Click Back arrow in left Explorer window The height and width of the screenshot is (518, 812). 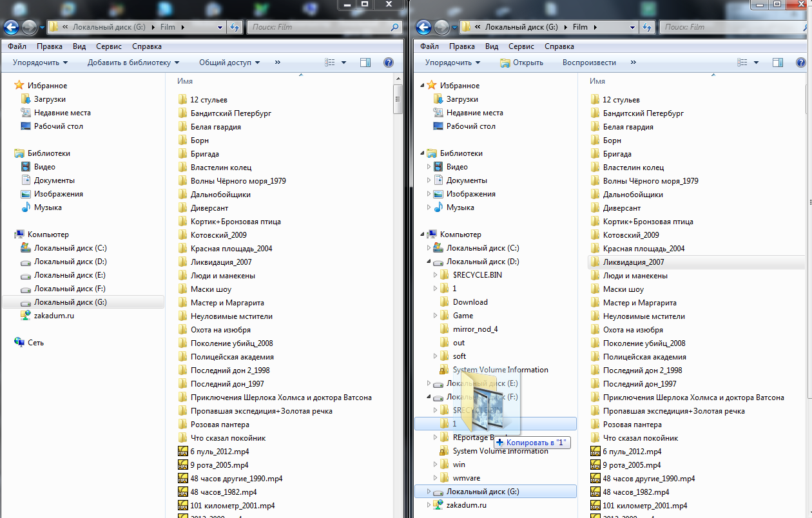[11, 27]
